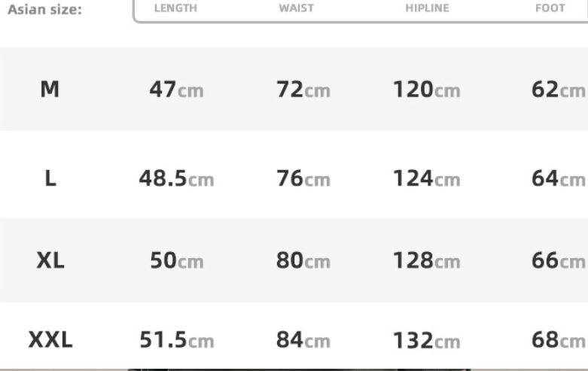Select the XL size row label
This screenshot has width=588, height=371.
(x=50, y=261)
